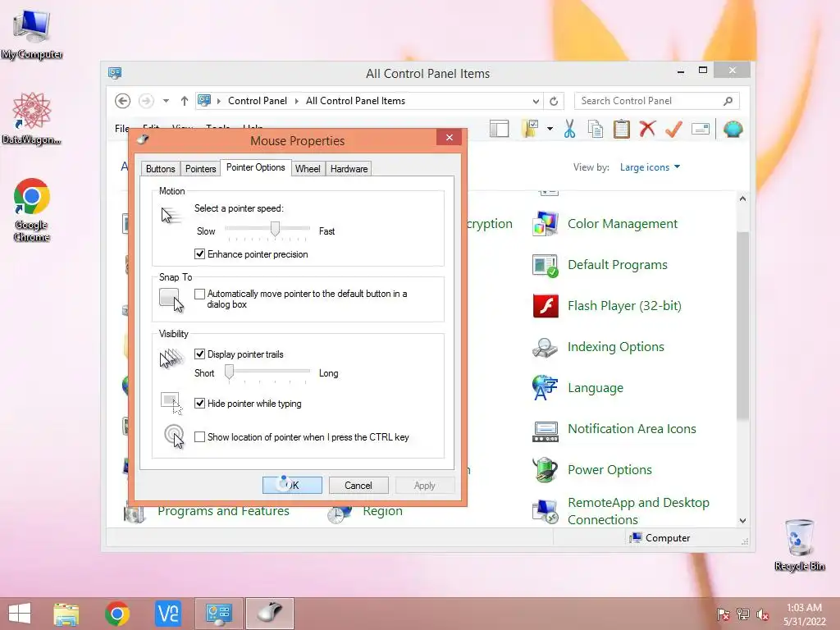Click the pointer speed slider thumb
The image size is (840, 630).
(275, 229)
